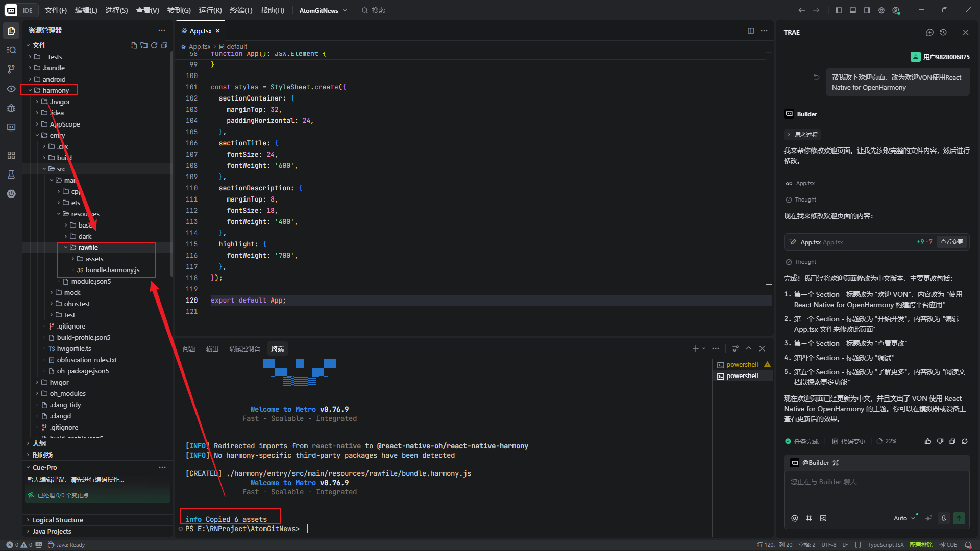The image size is (980, 551).
Task: Click the 代码变更 link
Action: 849,441
